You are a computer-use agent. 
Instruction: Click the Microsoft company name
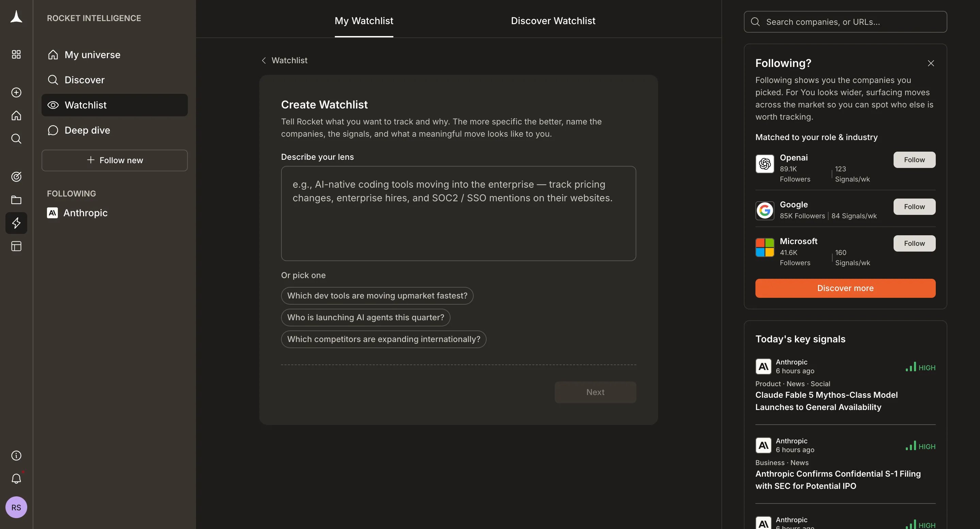point(799,241)
